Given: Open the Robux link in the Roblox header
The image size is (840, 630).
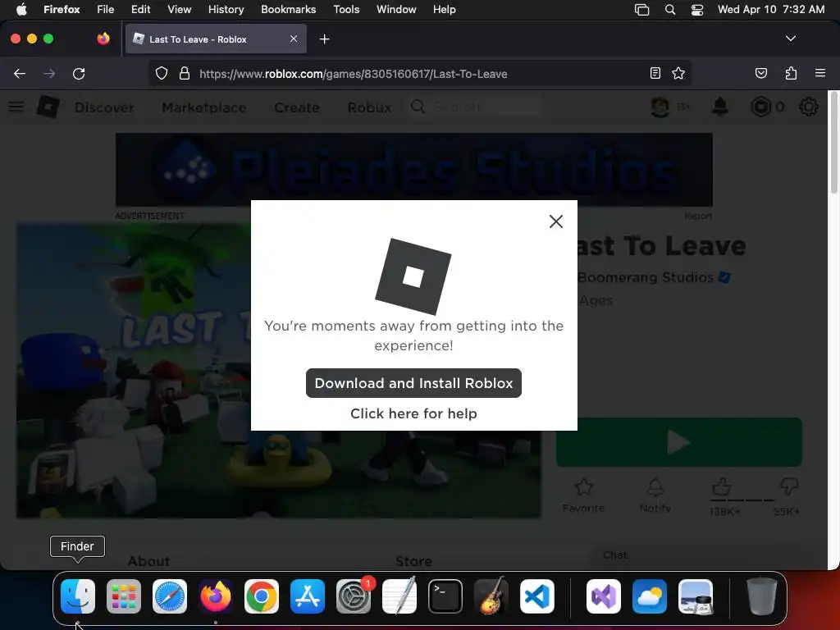Looking at the screenshot, I should click(x=369, y=107).
